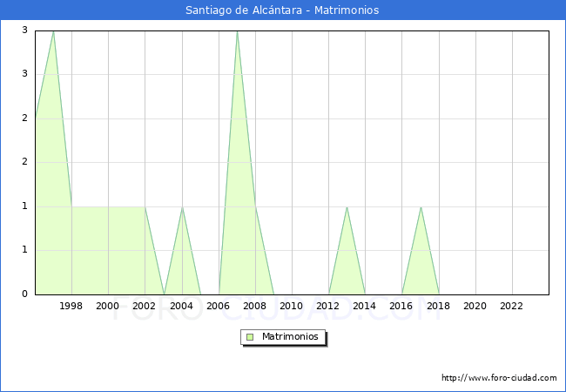Click the 'Matrimonios' legend label

click(290, 337)
